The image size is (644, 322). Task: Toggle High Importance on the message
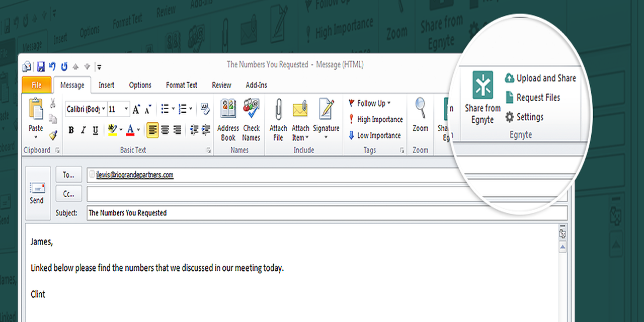(375, 119)
